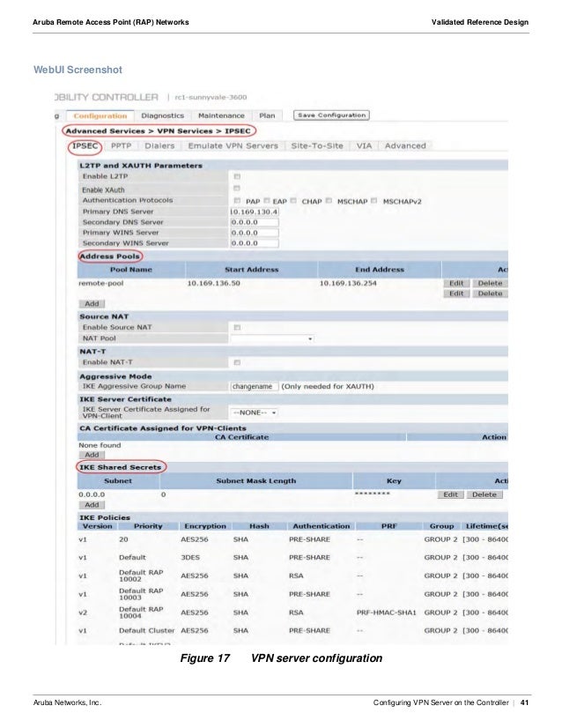Image resolution: width=562 pixels, height=728 pixels.
Task: Select the IPSEC sub-tab
Action: pyautogui.click(x=85, y=145)
